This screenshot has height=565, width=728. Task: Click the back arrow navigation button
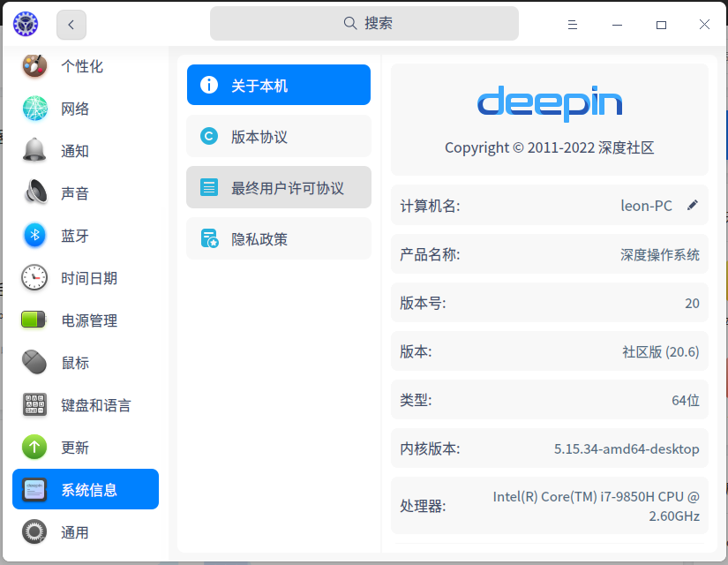71,24
